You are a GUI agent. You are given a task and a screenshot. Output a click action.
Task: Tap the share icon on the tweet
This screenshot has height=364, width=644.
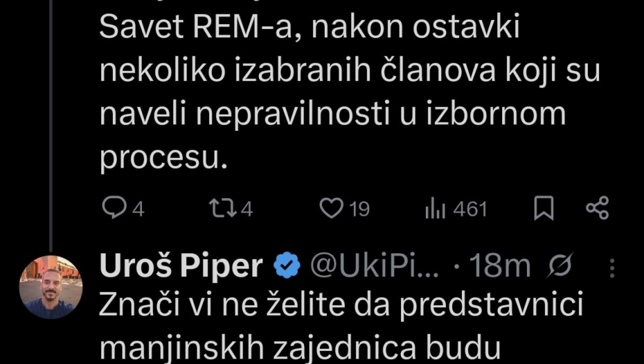597,209
